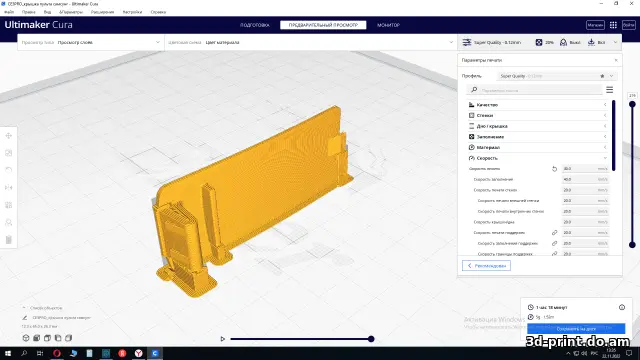Open Opera browser from taskbar

click(x=57, y=353)
